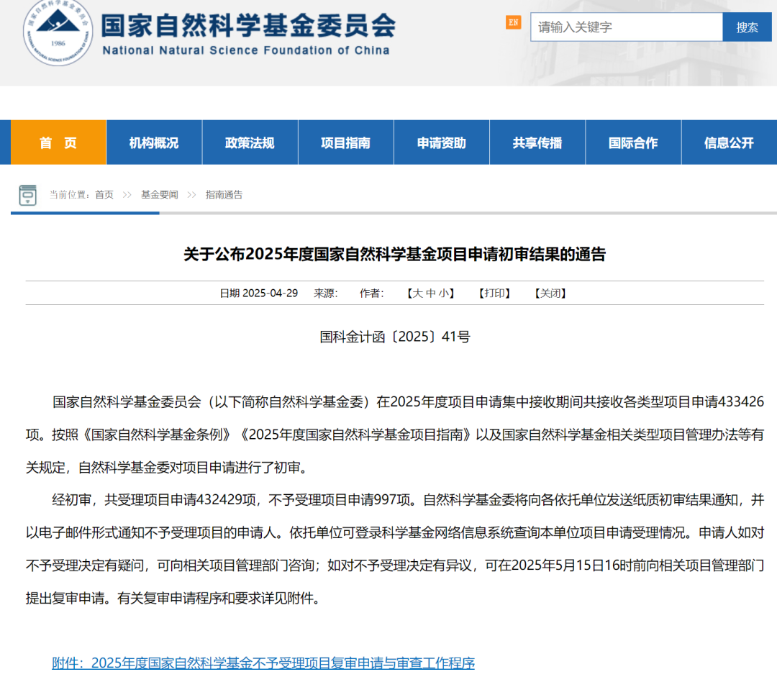Go to 基金要闻 in the breadcrumb
The width and height of the screenshot is (777, 700).
click(159, 195)
